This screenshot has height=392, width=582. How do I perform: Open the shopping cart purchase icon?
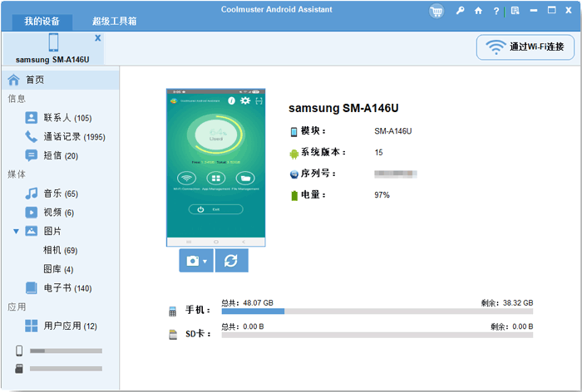point(436,11)
